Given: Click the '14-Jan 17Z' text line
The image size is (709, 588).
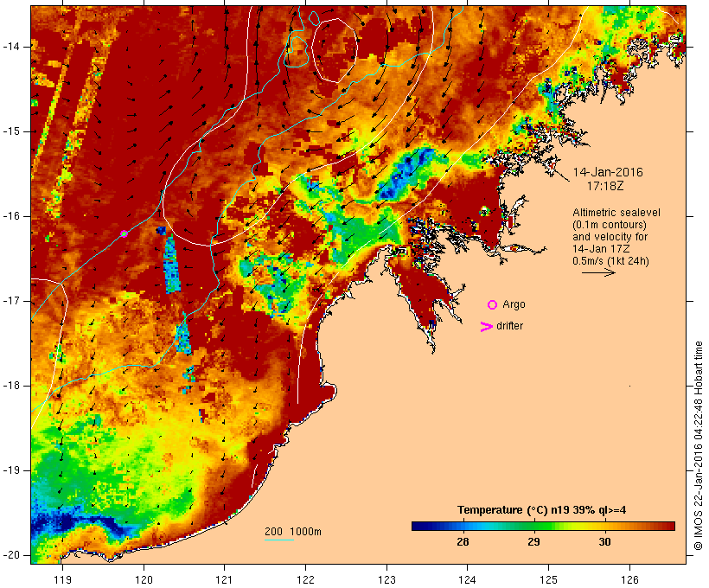Looking at the screenshot, I should 601,249.
